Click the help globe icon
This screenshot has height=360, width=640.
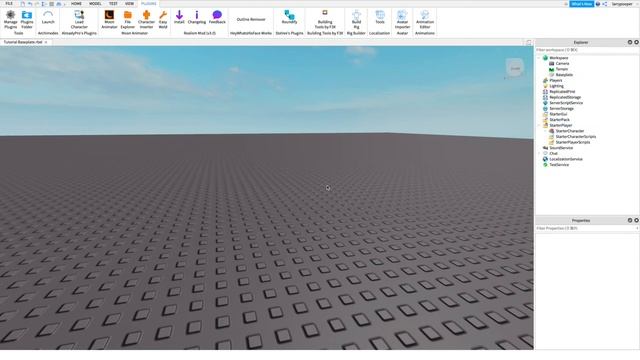[598, 4]
